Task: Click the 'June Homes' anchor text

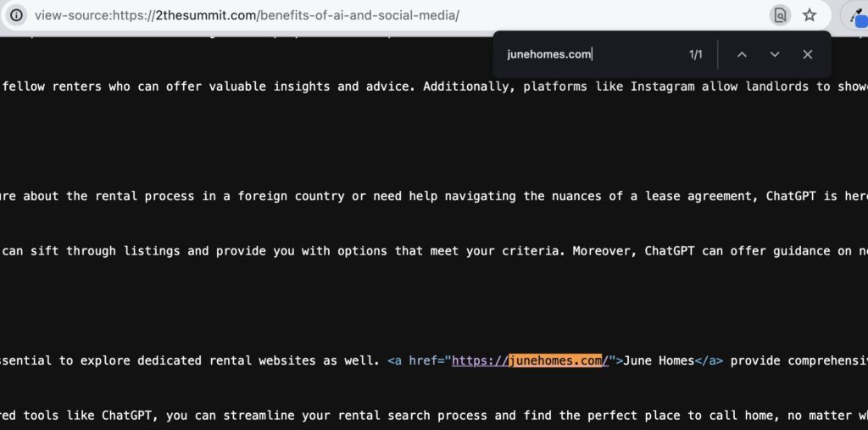Action: coord(658,360)
